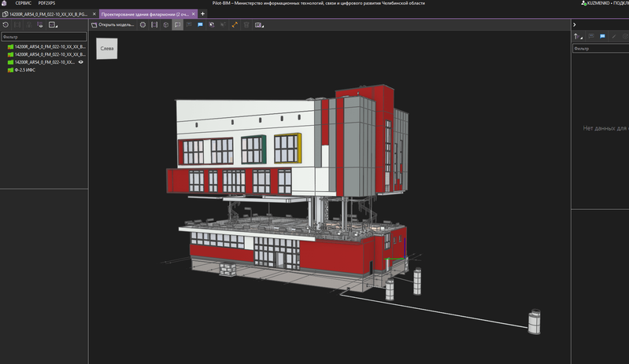The image size is (629, 364).
Task: Toggle the highlighted remarks mode icon
Action: pyautogui.click(x=177, y=25)
